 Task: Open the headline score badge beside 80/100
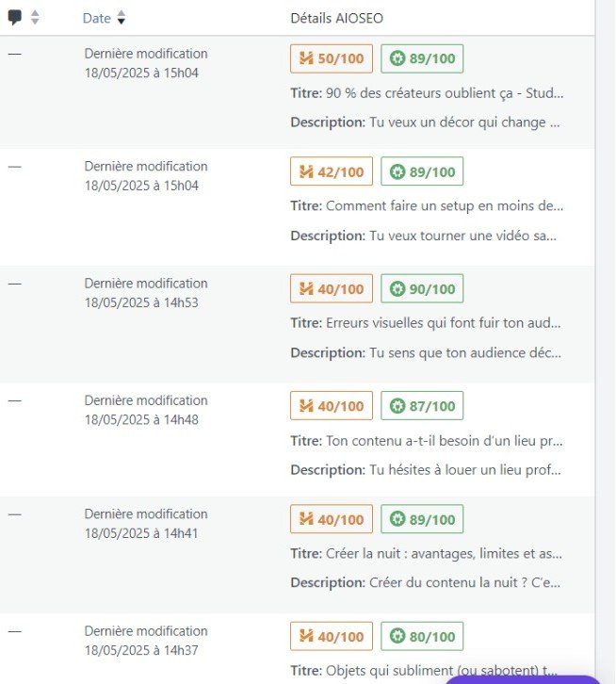pyautogui.click(x=332, y=636)
